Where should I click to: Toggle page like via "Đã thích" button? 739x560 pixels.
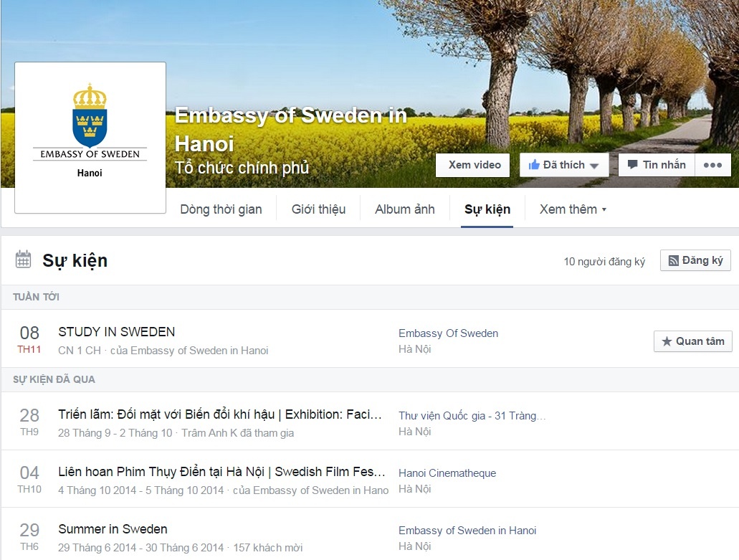(x=563, y=164)
